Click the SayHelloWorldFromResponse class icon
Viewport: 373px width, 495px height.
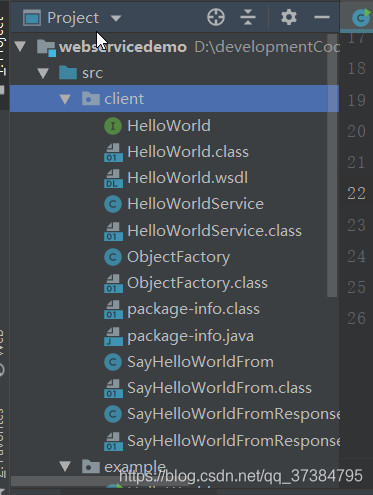click(x=113, y=414)
